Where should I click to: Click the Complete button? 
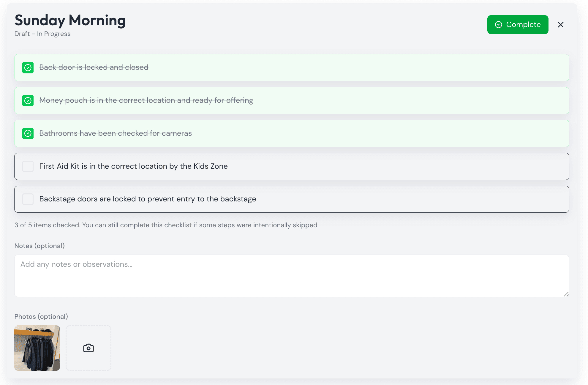[518, 25]
